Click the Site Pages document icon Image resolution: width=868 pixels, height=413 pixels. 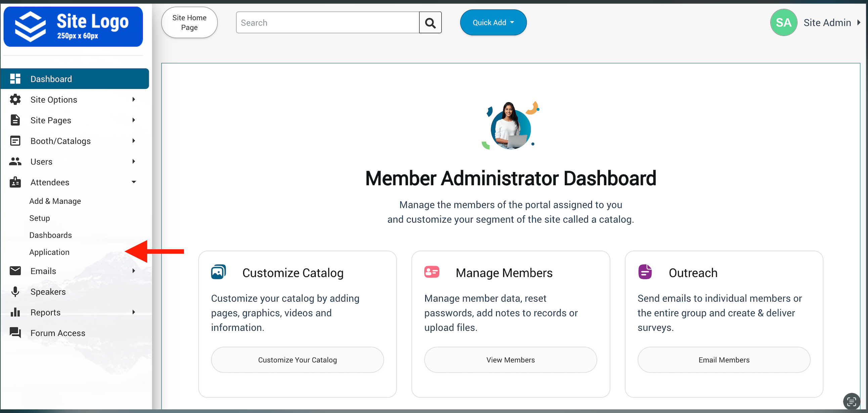click(x=15, y=120)
